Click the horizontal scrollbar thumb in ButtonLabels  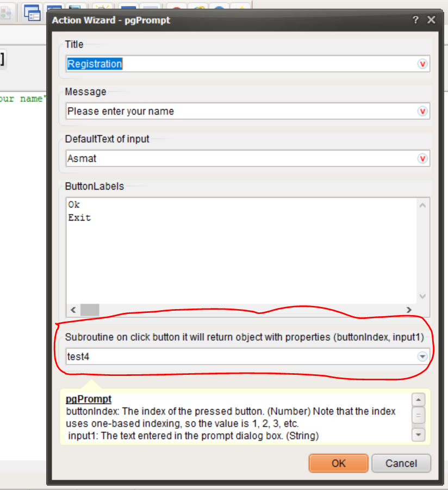point(90,310)
